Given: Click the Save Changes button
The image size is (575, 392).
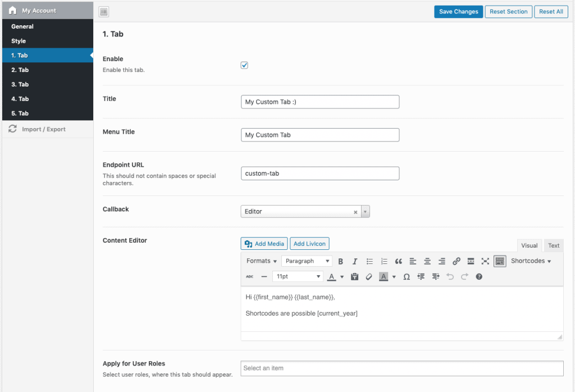Looking at the screenshot, I should [458, 12].
